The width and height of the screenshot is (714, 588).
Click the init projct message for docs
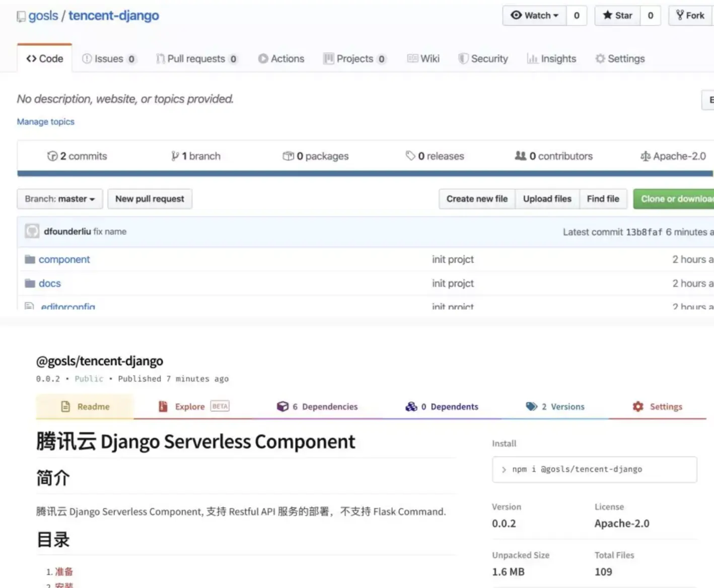coord(453,283)
